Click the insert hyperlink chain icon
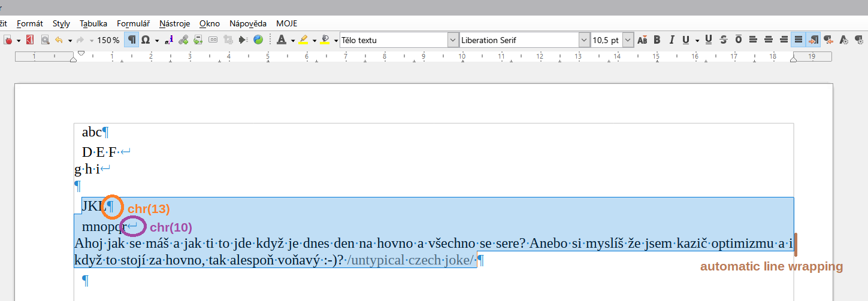868x301 pixels. click(183, 40)
